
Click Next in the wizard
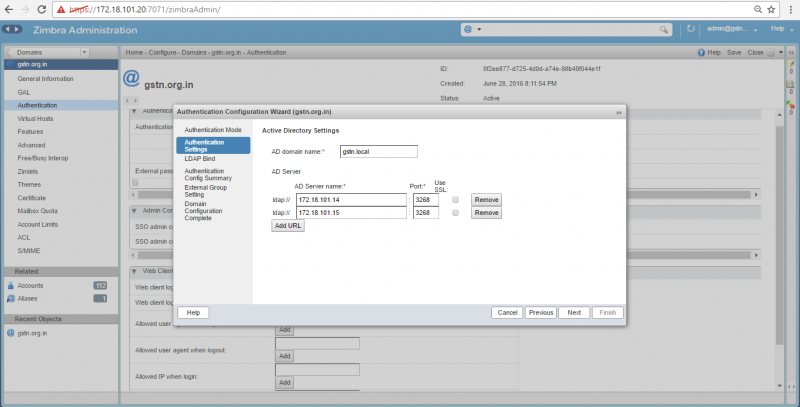574,313
